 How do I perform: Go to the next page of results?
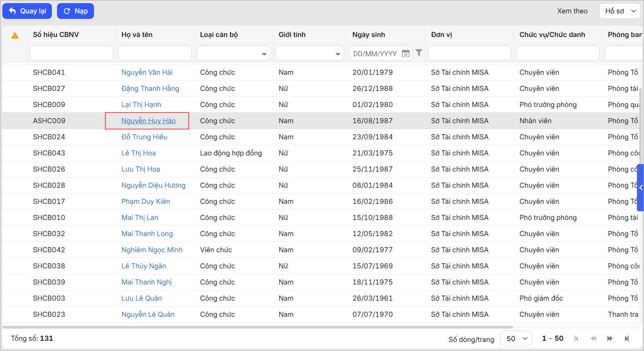[610, 338]
